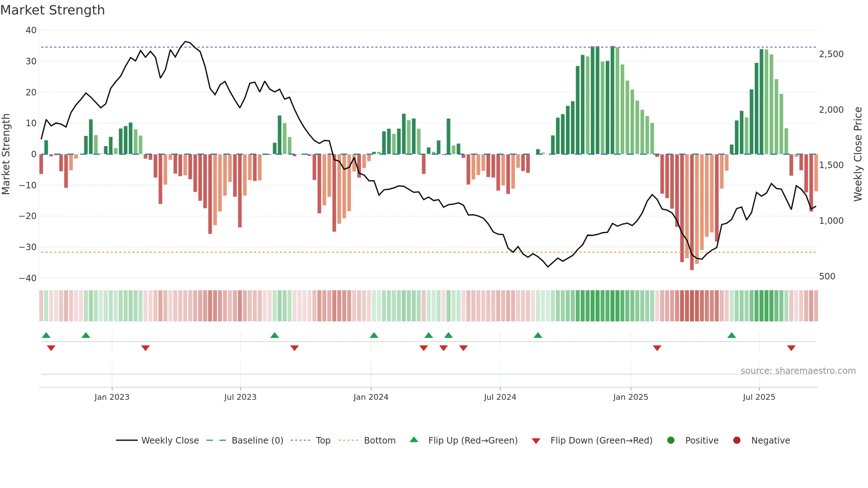Click the −30 strength axis label
868x488 pixels.
click(28, 247)
